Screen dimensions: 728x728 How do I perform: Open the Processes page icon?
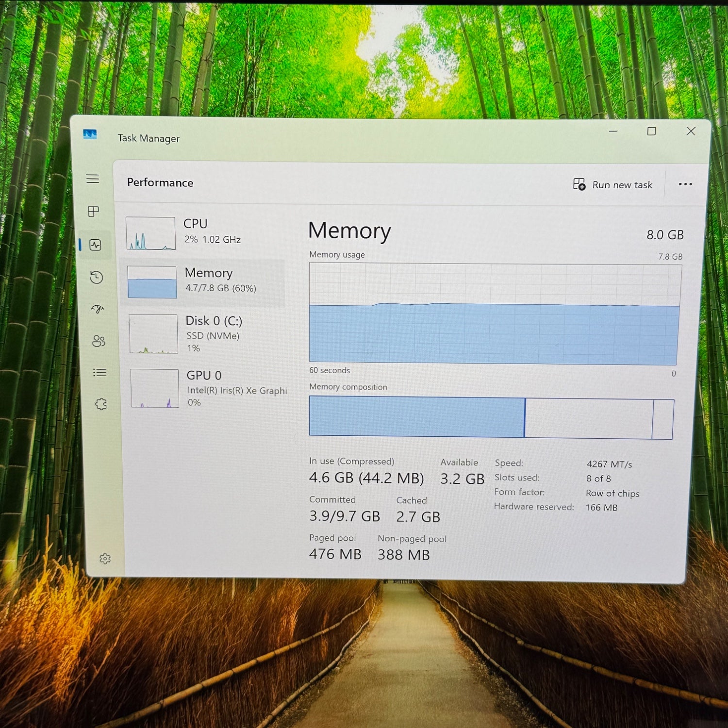point(94,212)
